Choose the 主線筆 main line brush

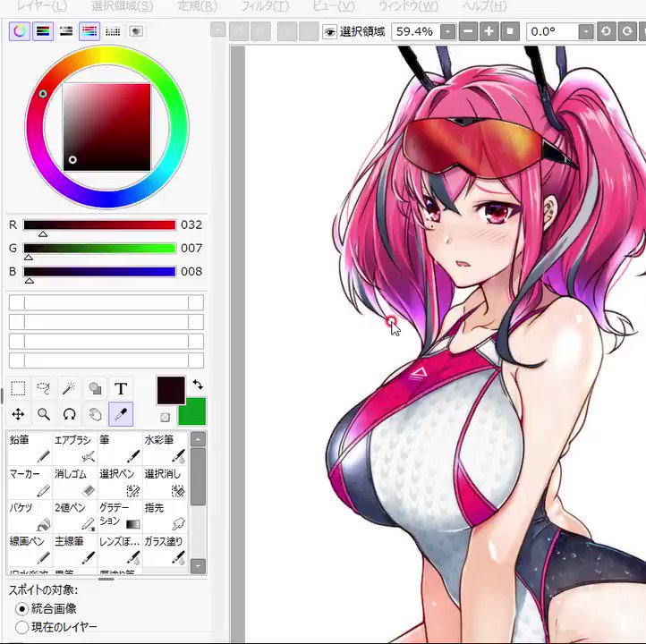(74, 550)
